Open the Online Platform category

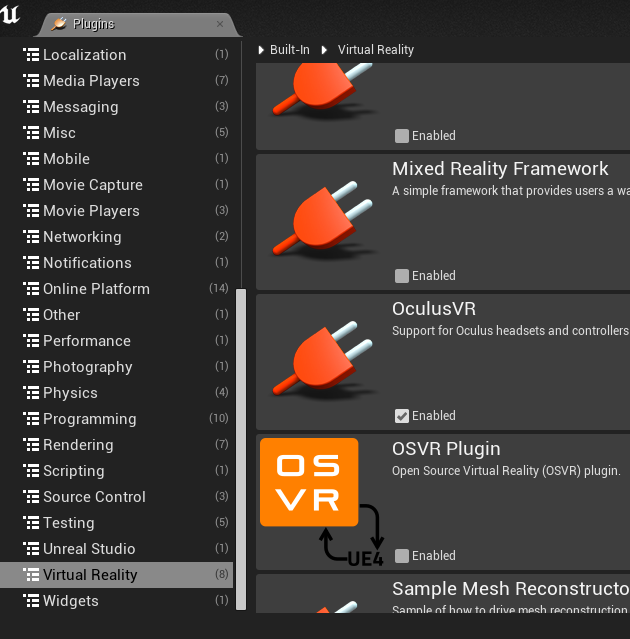tap(117, 289)
